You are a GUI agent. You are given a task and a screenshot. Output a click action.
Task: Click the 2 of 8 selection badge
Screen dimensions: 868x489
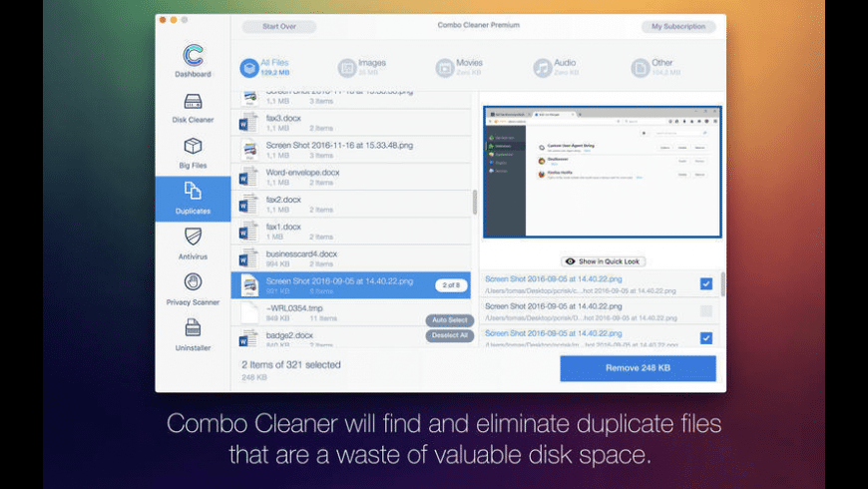(x=451, y=285)
